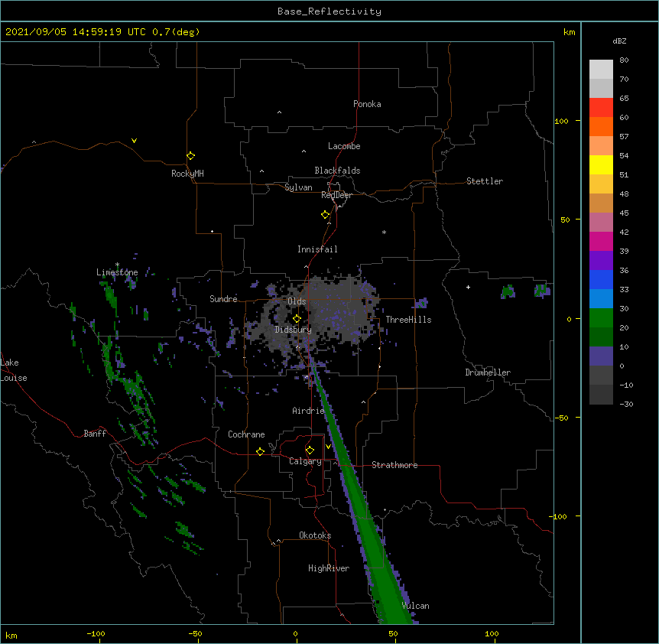The image size is (659, 644).
Task: Click the indigo 0-10 dBZ legend swatch
Action: pyautogui.click(x=601, y=356)
